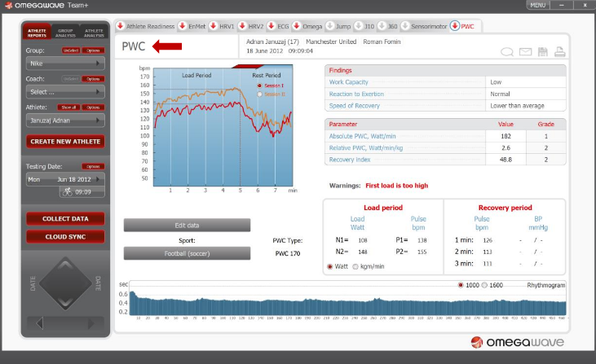Screen dimensions: 596x364
Task: Click Athlete Show all button
Action: click(68, 107)
